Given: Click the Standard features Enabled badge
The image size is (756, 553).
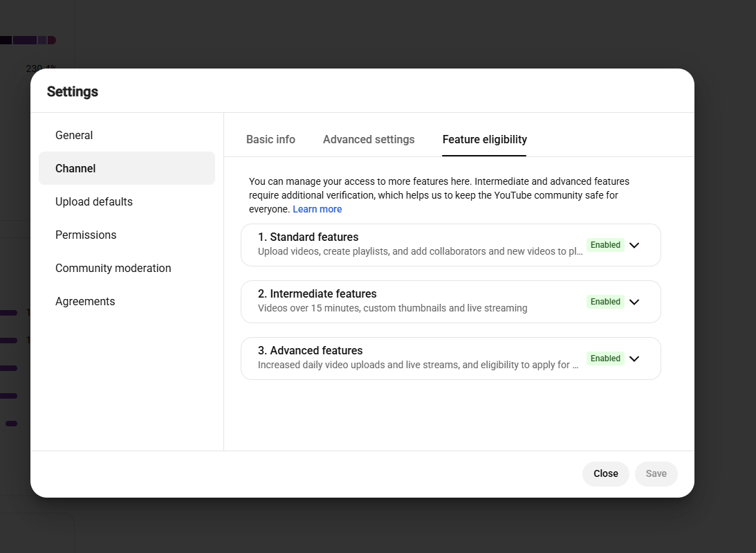Looking at the screenshot, I should 605,245.
